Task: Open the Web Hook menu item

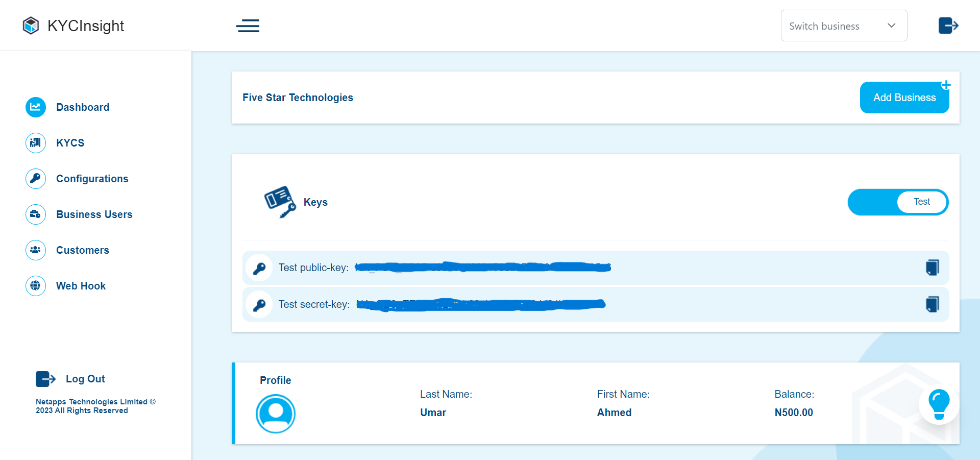Action: click(x=81, y=286)
